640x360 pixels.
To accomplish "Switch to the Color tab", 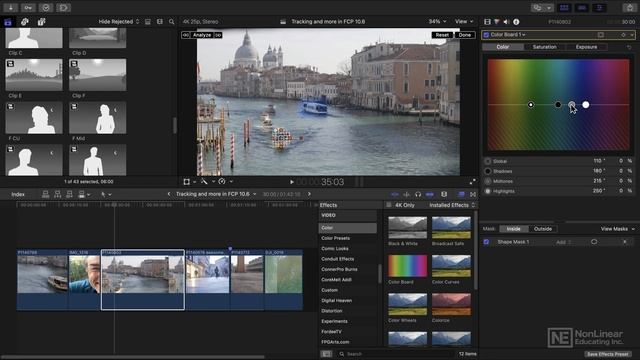I will point(503,47).
